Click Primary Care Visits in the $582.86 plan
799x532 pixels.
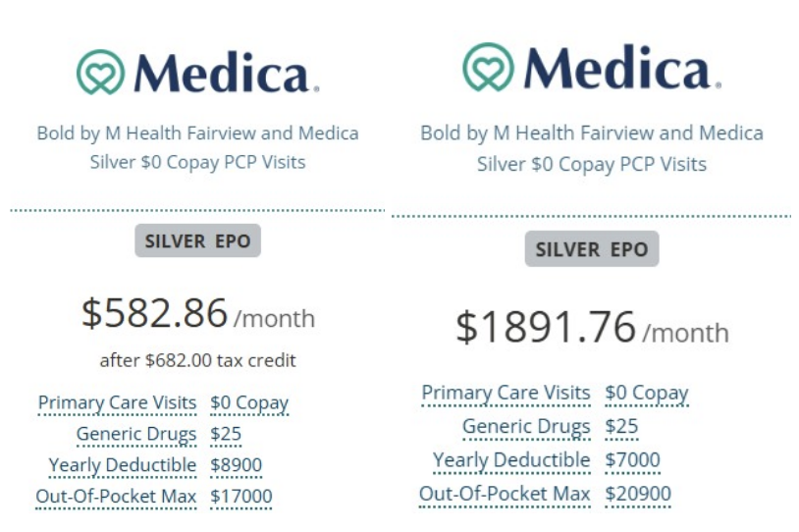pos(118,402)
